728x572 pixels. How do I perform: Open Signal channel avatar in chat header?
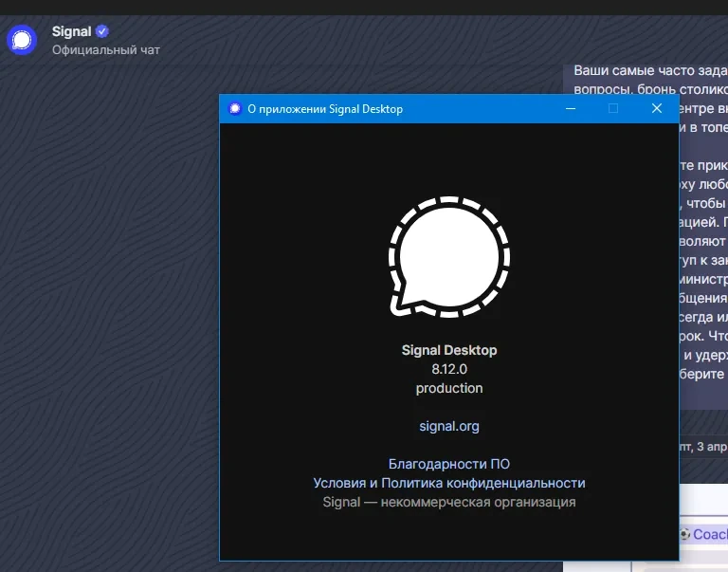tap(22, 40)
